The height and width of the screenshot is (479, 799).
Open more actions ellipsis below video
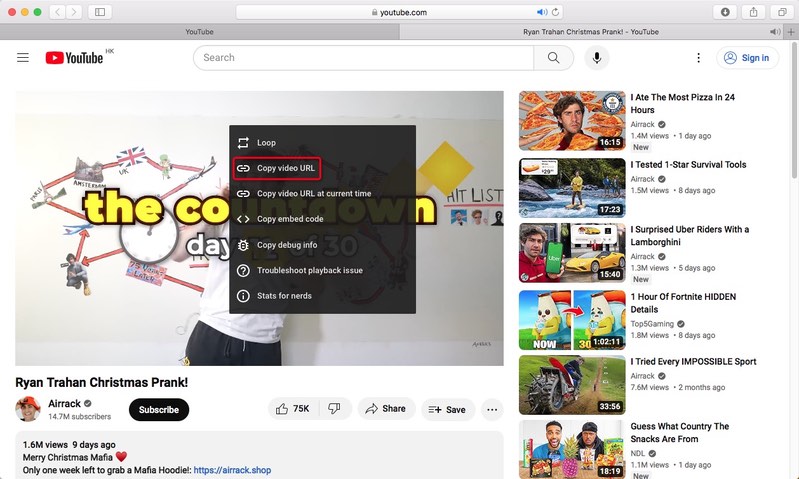pos(492,409)
